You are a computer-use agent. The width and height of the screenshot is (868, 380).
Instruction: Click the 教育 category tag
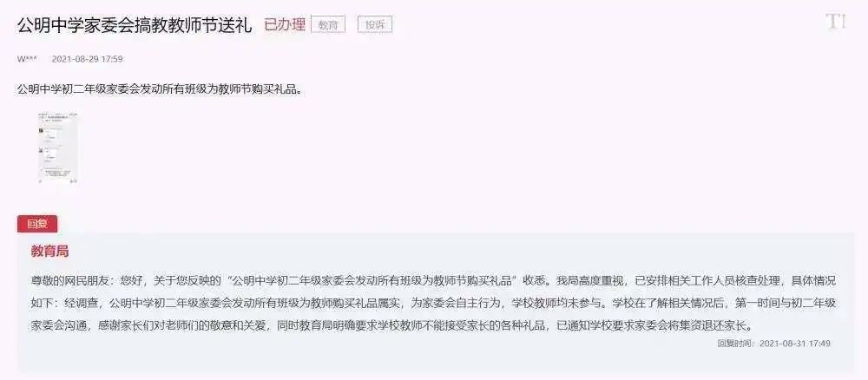328,25
